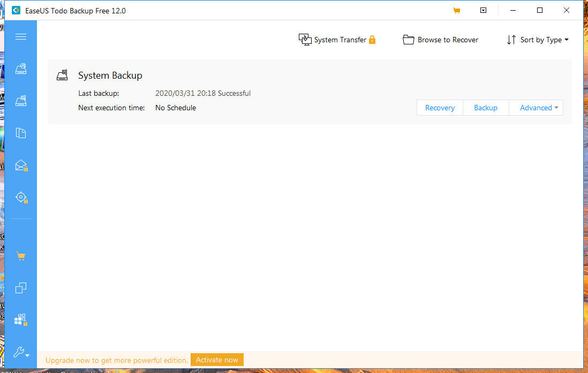Screen dimensions: 588x373
Task: Open the Clone sidebar icon
Action: pos(21,288)
